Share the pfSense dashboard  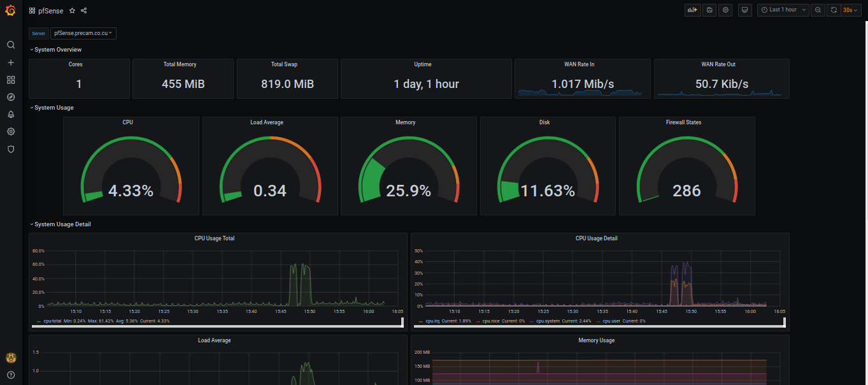pyautogui.click(x=84, y=11)
